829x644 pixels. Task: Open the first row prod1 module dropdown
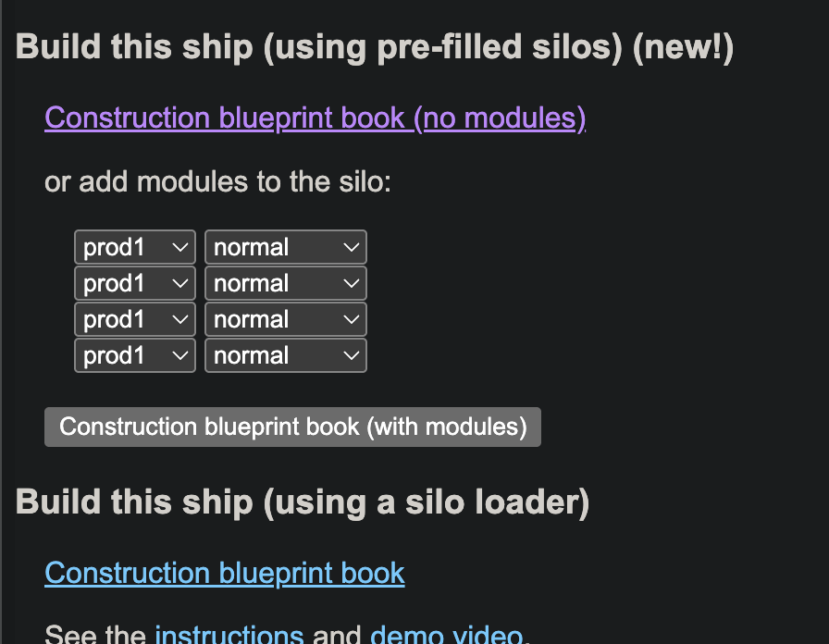pyautogui.click(x=135, y=247)
